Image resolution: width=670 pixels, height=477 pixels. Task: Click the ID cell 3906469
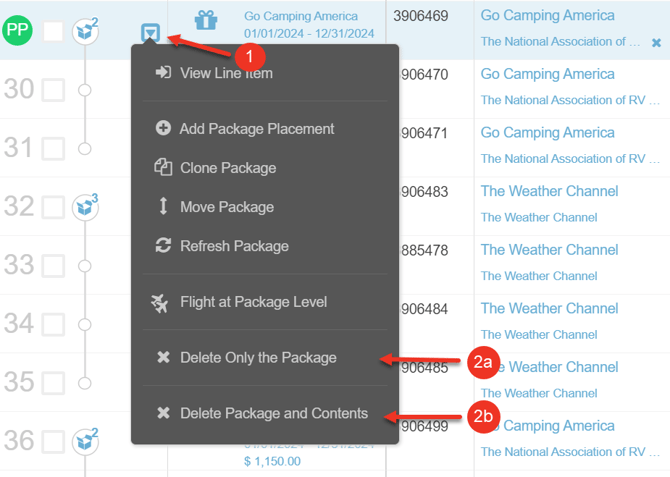click(420, 16)
